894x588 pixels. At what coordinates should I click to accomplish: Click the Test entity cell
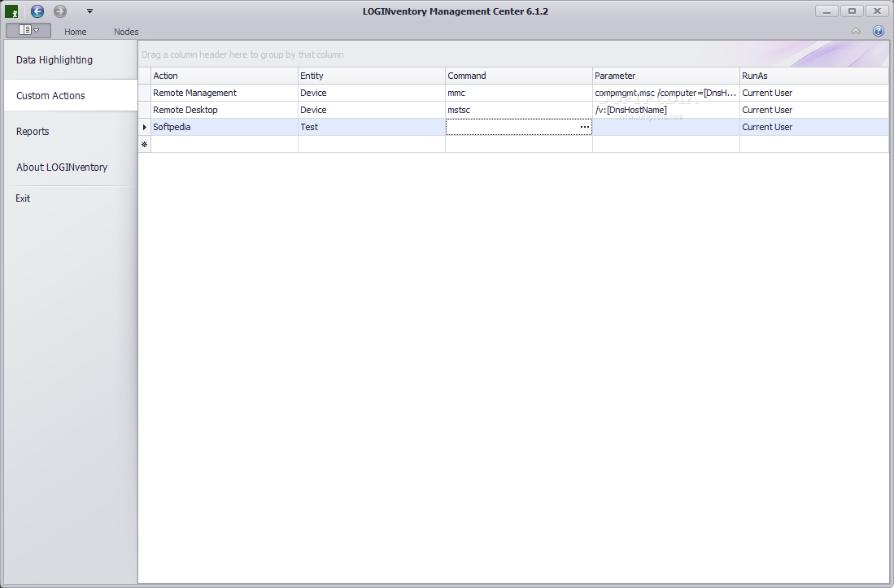click(372, 127)
